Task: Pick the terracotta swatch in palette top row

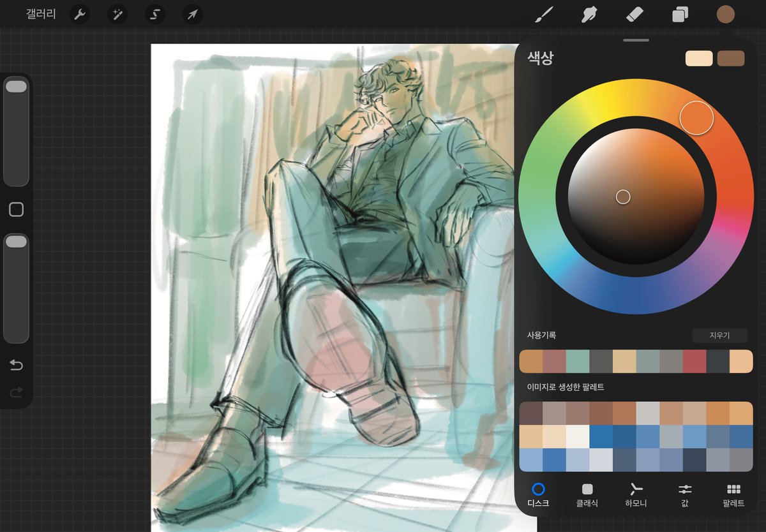Action: click(x=624, y=413)
